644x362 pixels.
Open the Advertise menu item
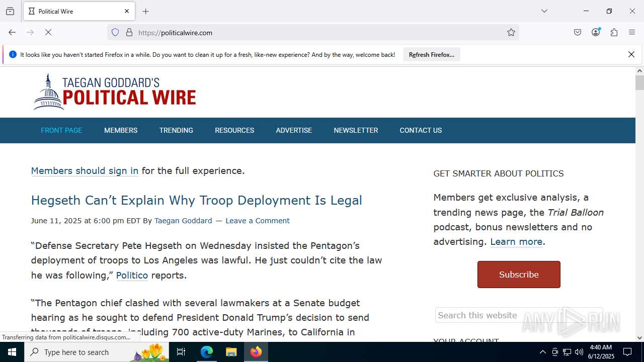(x=294, y=130)
